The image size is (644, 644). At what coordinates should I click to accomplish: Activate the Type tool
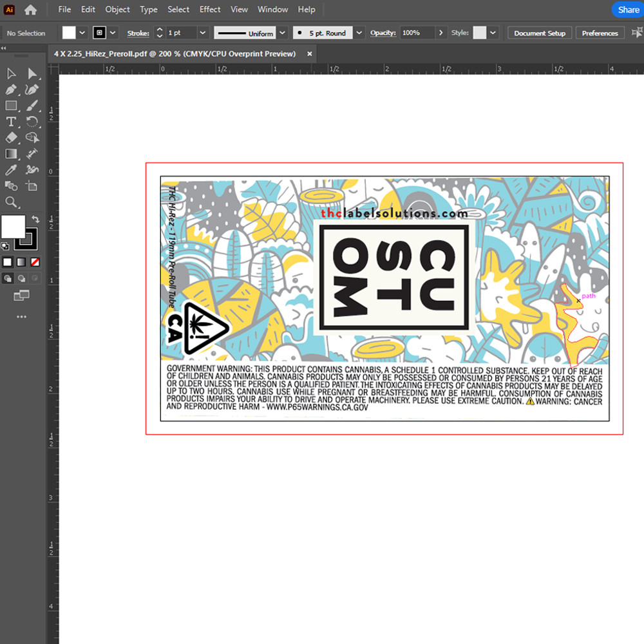[x=11, y=122]
